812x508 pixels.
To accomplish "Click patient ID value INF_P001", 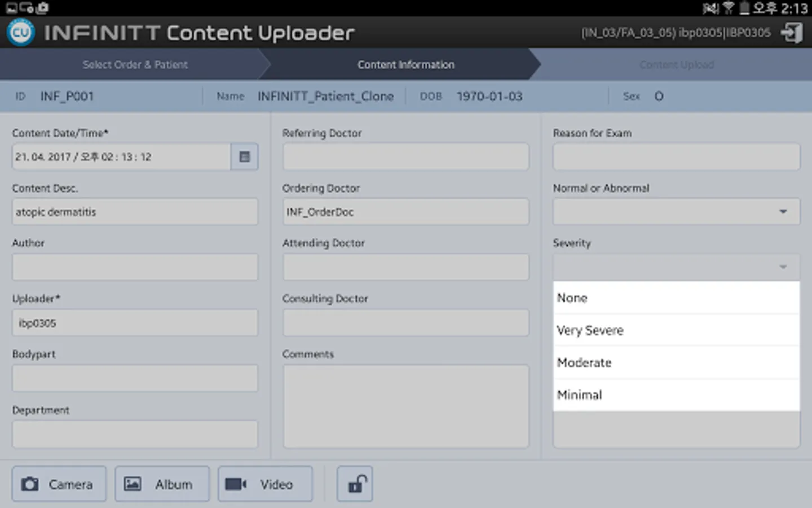I will 67,97.
